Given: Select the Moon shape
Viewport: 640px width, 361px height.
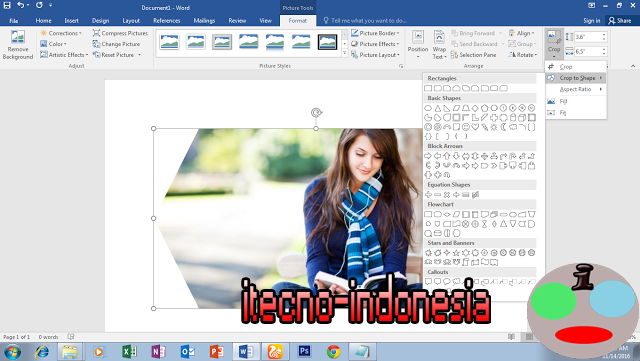Looking at the screenshot, I should [503, 127].
